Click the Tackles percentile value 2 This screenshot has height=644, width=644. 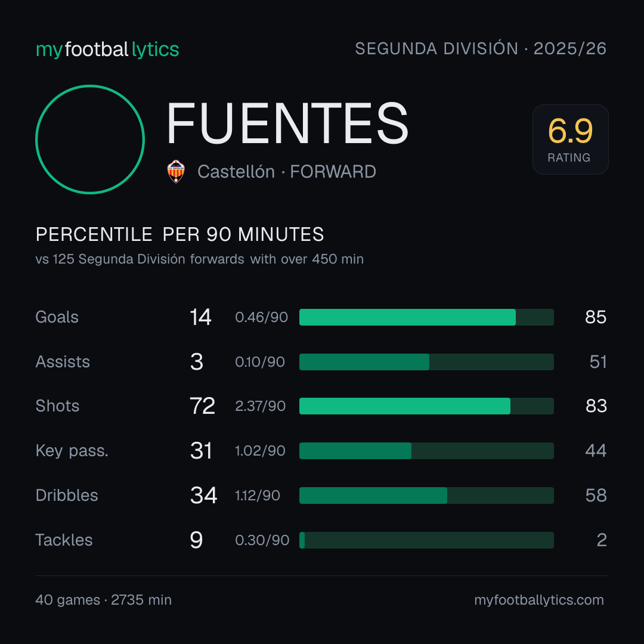coord(602,540)
